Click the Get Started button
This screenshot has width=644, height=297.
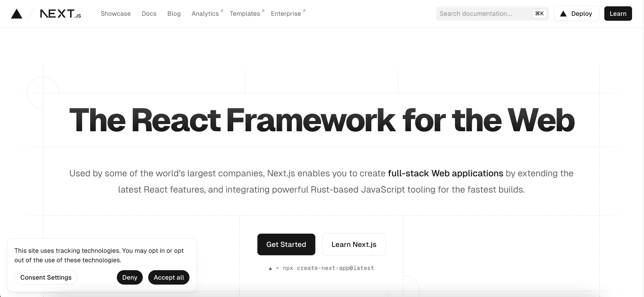[x=286, y=244]
